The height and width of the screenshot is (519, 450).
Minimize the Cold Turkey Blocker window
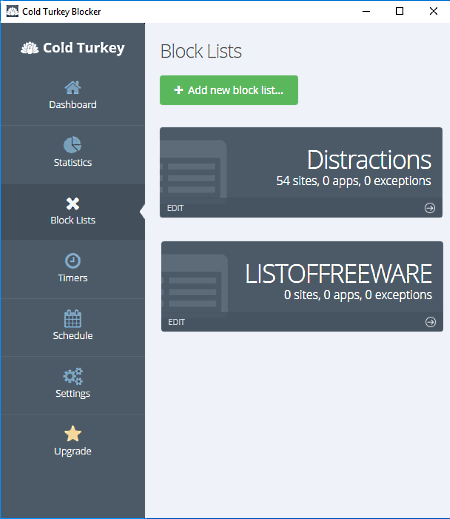(x=366, y=11)
